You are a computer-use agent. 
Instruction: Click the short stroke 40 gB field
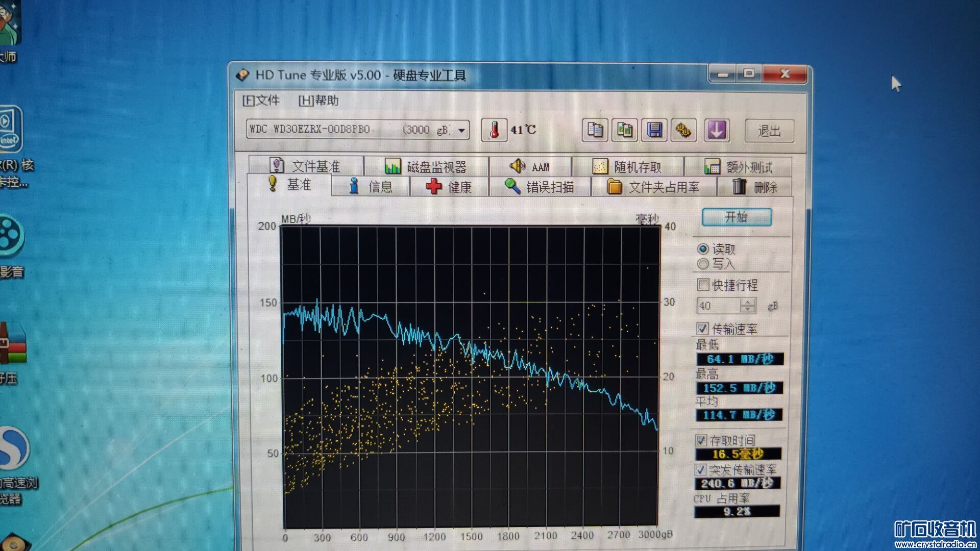pyautogui.click(x=719, y=306)
